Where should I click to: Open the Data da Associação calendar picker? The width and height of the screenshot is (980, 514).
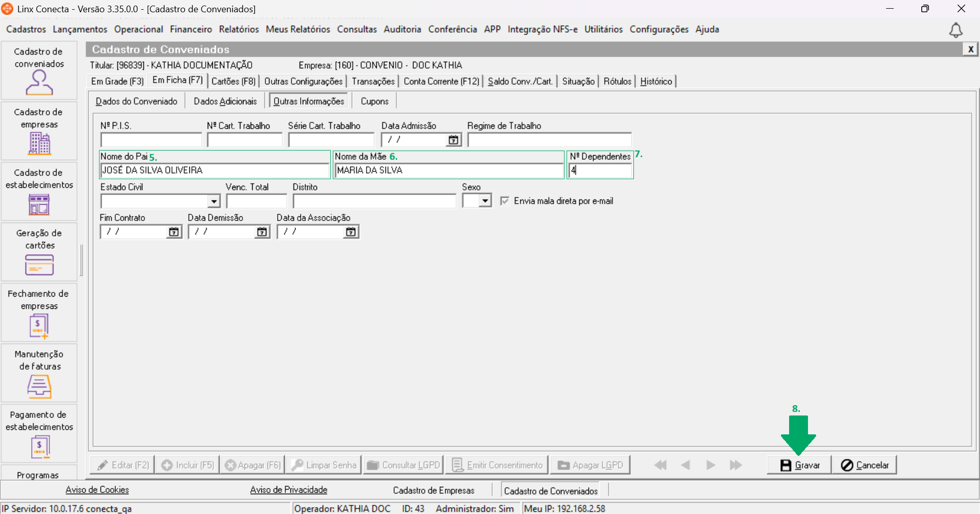click(351, 232)
